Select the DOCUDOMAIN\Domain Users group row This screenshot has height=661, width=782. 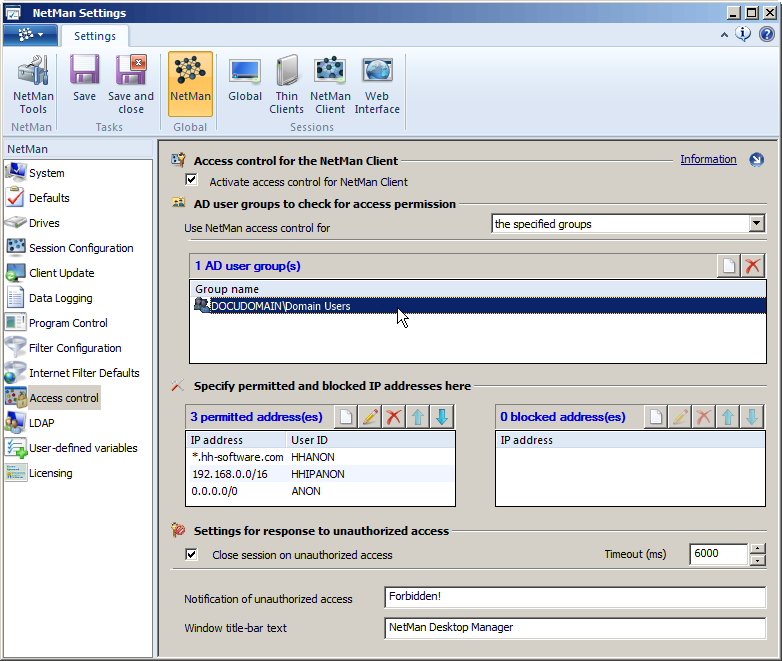click(478, 306)
